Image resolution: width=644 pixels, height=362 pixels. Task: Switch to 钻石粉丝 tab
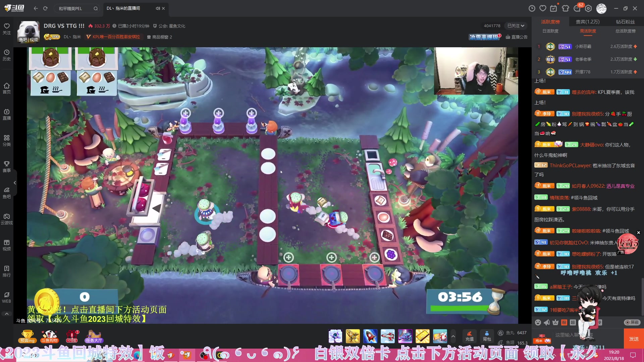pyautogui.click(x=625, y=22)
